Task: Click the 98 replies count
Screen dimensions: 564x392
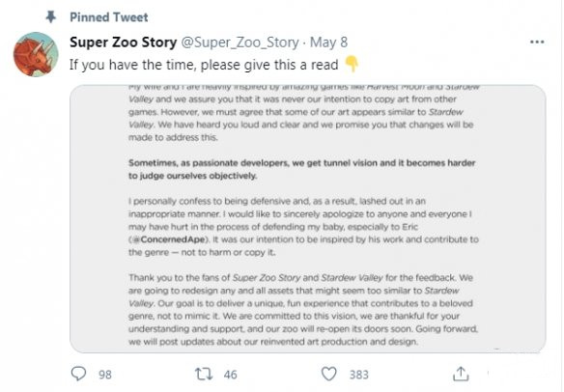Action: [x=105, y=375]
